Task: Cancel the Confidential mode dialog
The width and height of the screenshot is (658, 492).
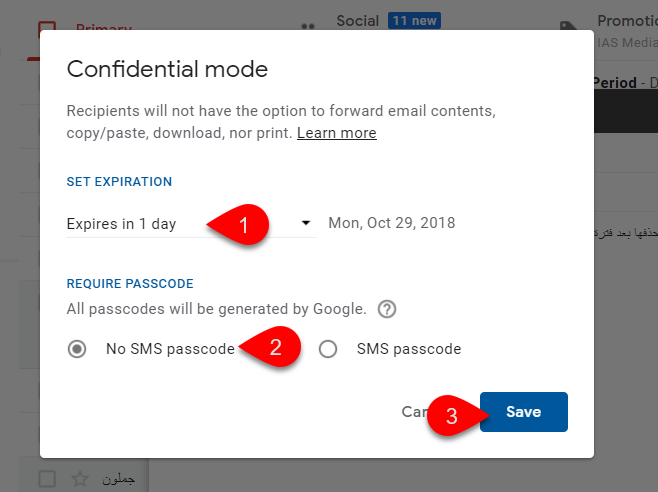Action: [x=415, y=412]
